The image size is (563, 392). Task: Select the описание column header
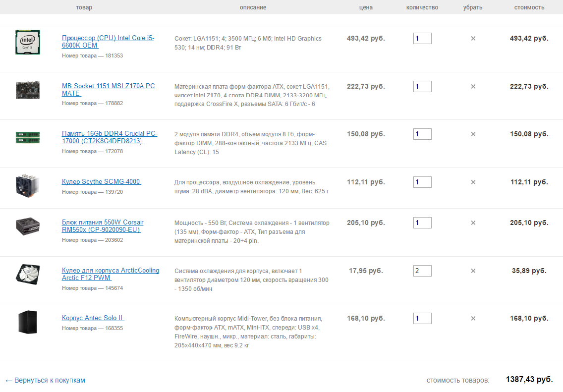pyautogui.click(x=253, y=7)
